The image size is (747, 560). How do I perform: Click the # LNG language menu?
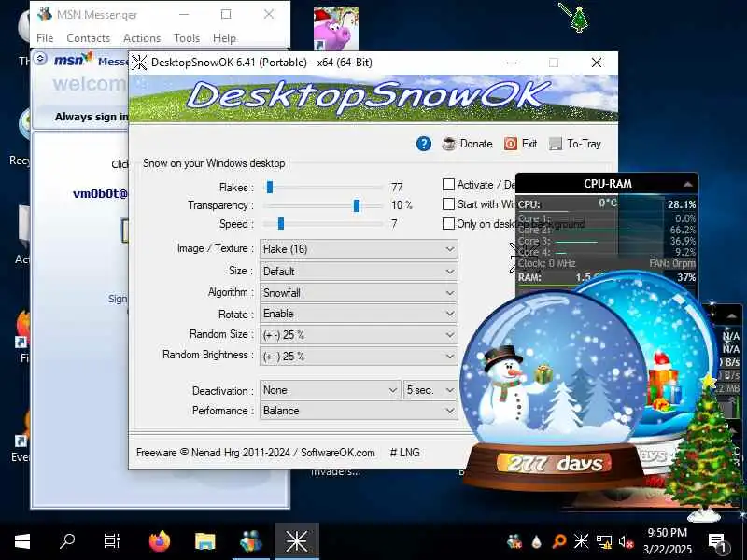coord(405,453)
